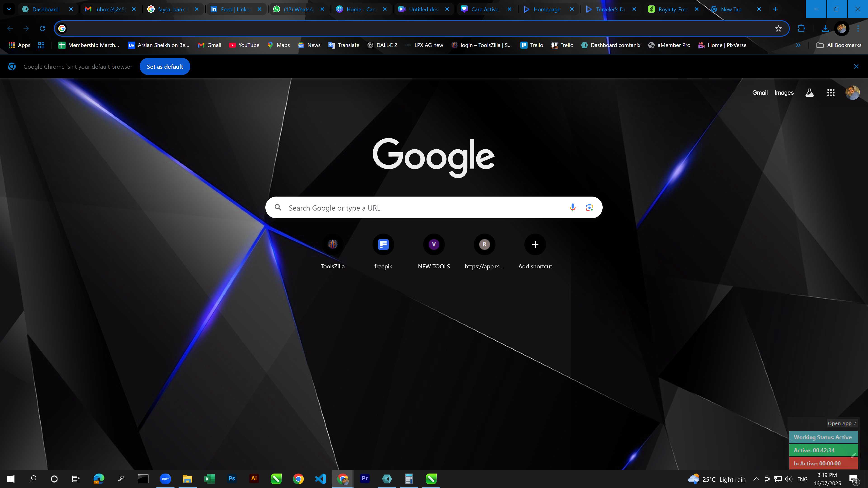The image size is (868, 488).
Task: Open Membership March bookmark
Action: tap(89, 45)
